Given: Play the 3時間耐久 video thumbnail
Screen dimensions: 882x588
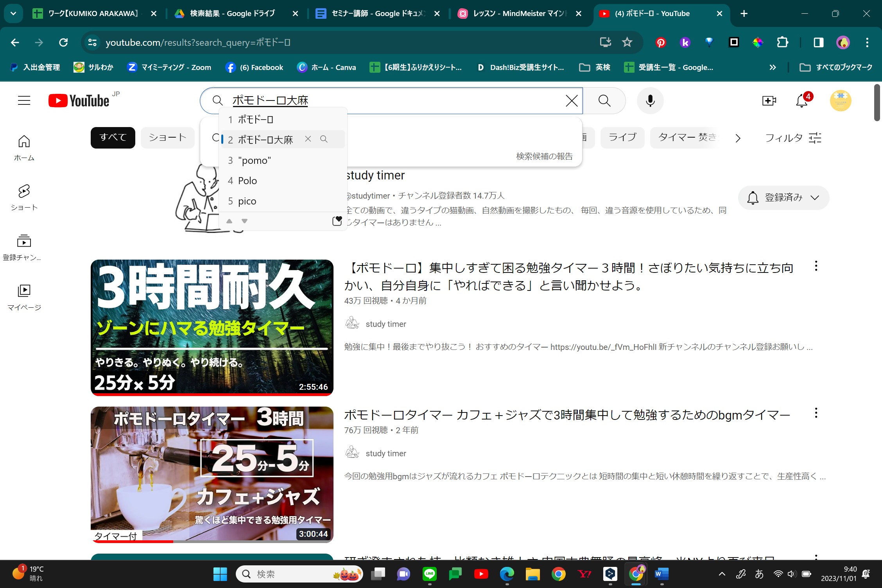Looking at the screenshot, I should [x=212, y=328].
